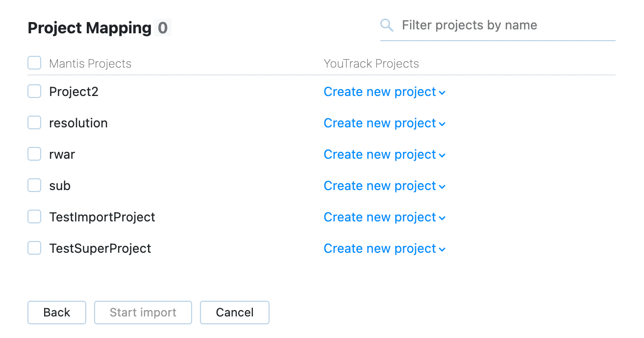
Task: Select the sub project checkbox
Action: click(x=34, y=185)
